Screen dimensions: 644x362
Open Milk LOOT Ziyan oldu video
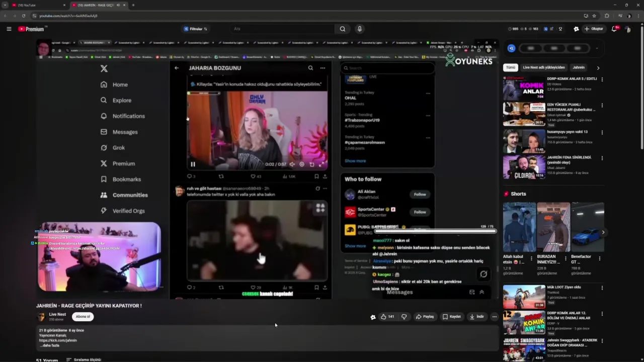pyautogui.click(x=524, y=297)
